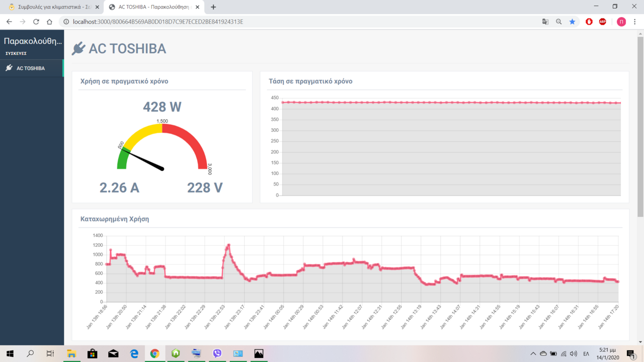Viewport: 644px width, 362px height.
Task: Open Microsoft Edge from the taskbar
Action: (x=134, y=353)
